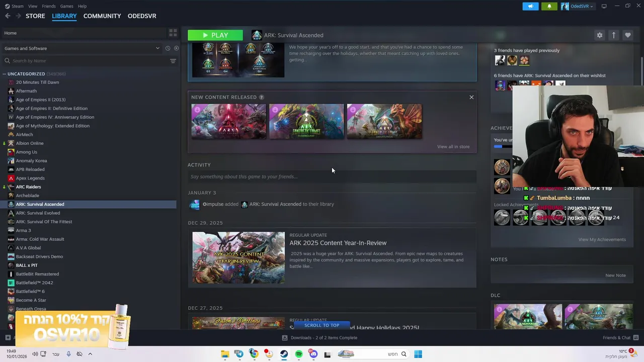Open Windows Start button
644x362 pixels.
coord(418,354)
